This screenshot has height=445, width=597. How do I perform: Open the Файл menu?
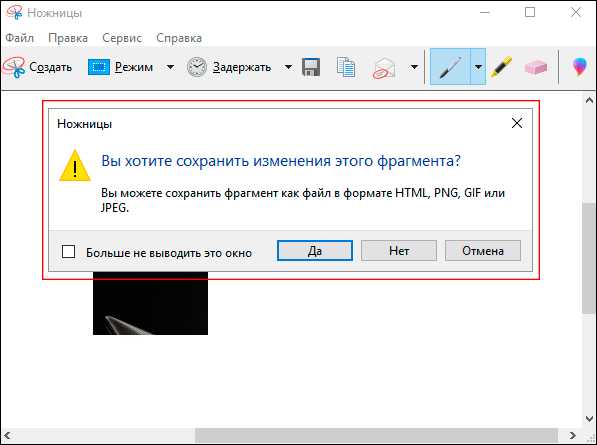(19, 38)
